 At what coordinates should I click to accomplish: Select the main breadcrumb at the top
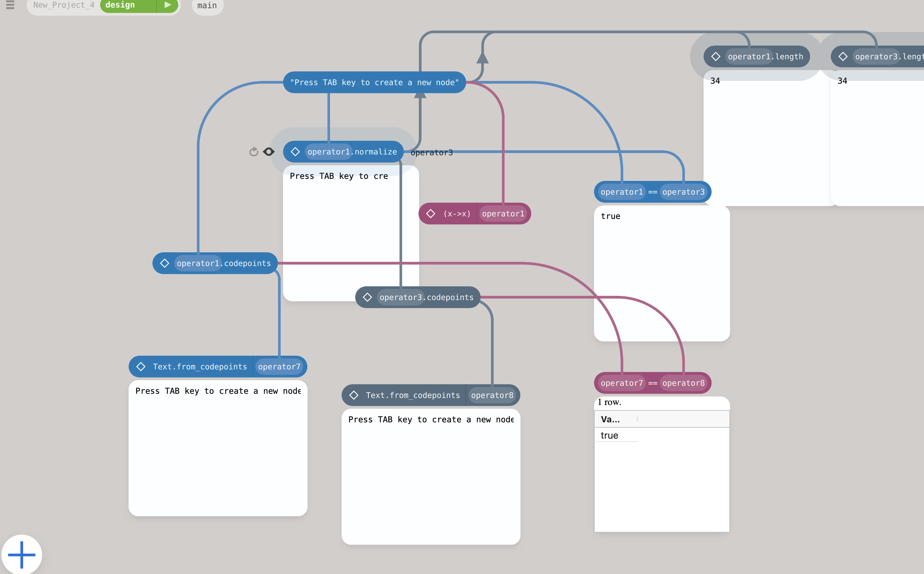(207, 5)
